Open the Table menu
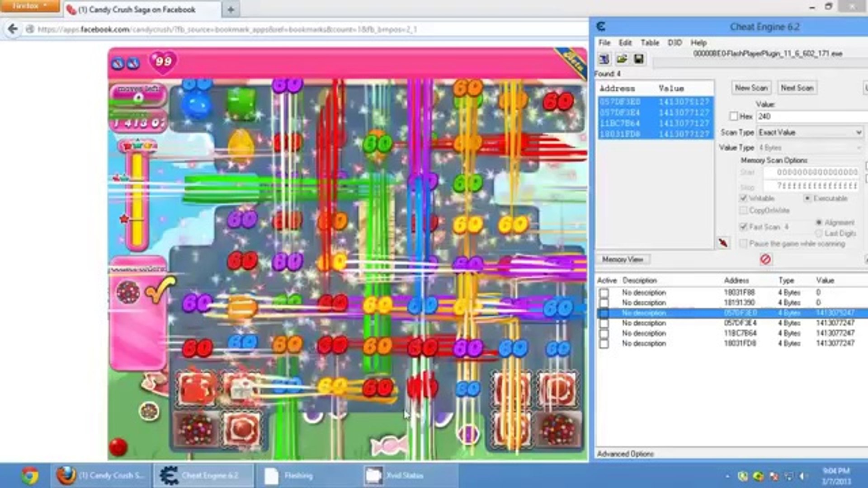This screenshot has height=488, width=868. [x=650, y=42]
